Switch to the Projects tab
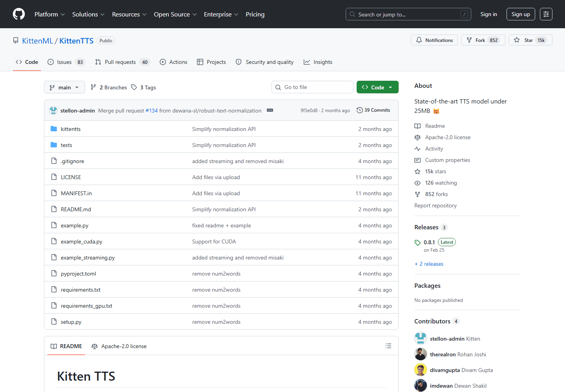 tap(211, 62)
